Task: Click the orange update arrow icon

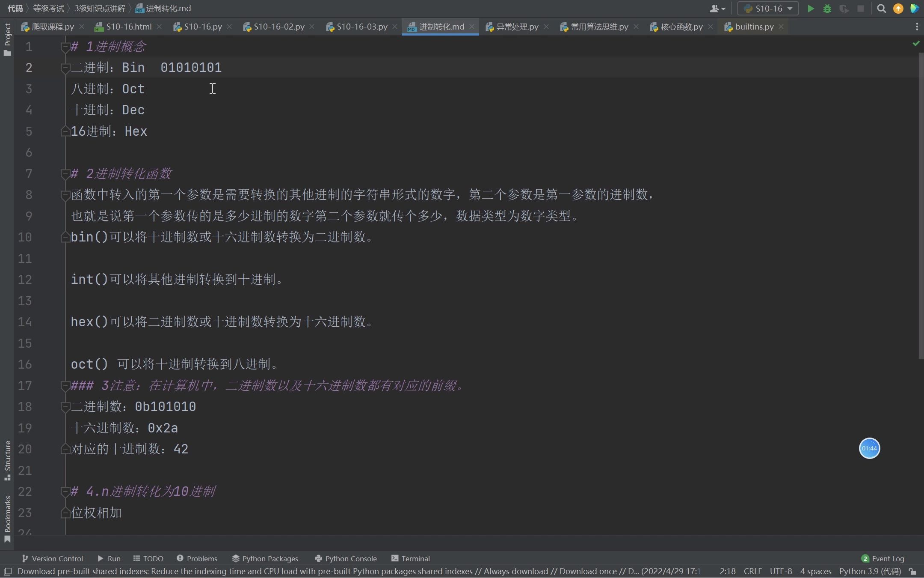Action: point(898,9)
